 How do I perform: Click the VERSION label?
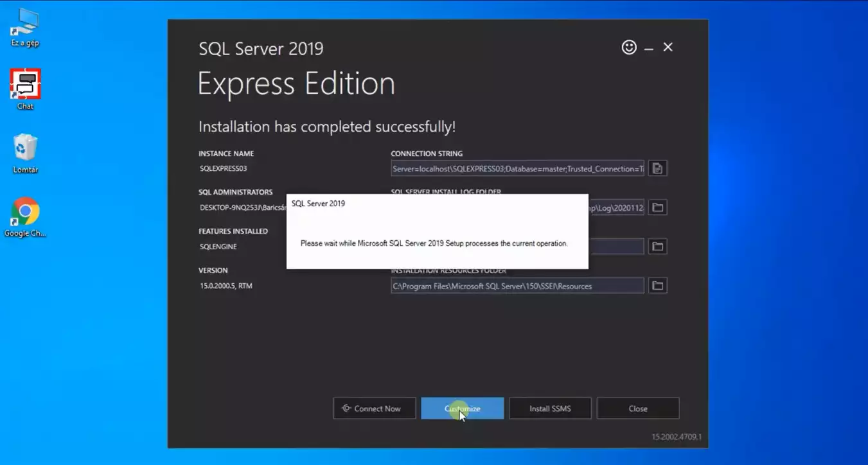(x=213, y=270)
